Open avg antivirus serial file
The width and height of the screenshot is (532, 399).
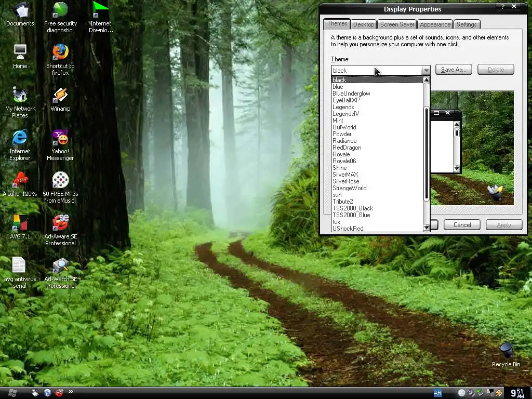[x=20, y=273]
